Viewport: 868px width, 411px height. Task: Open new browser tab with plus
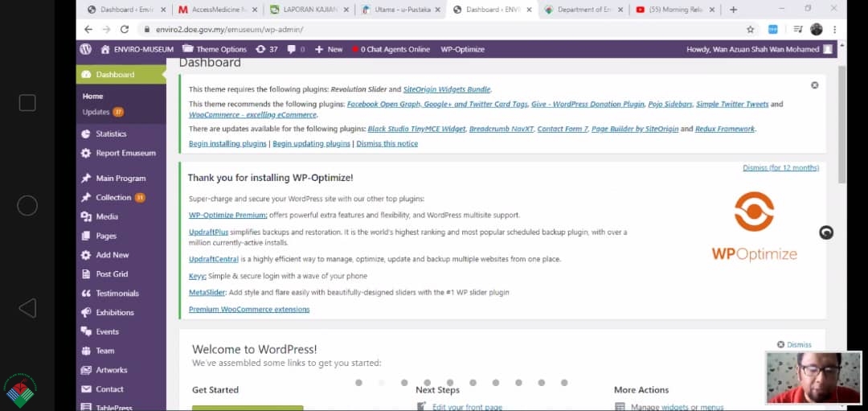pyautogui.click(x=733, y=10)
